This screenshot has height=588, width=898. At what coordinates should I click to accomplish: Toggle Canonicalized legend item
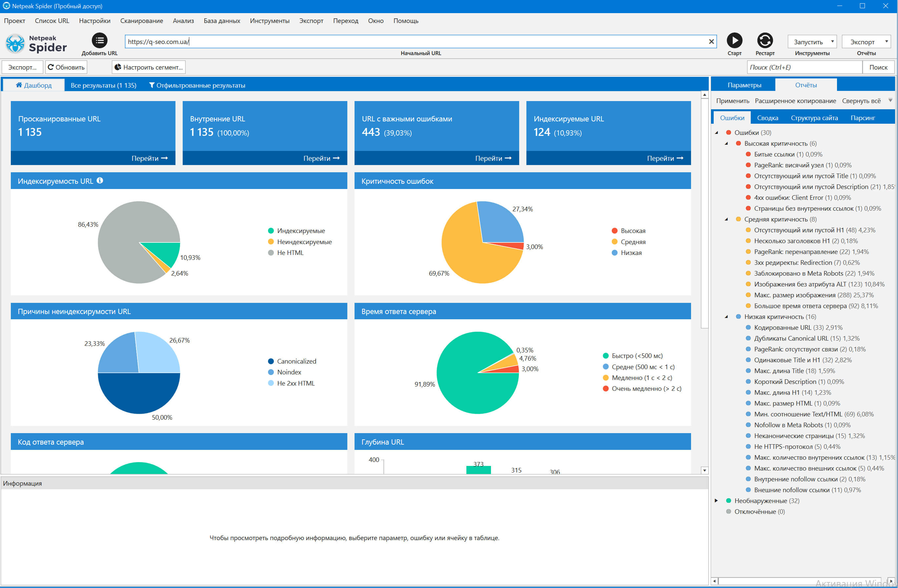point(296,361)
